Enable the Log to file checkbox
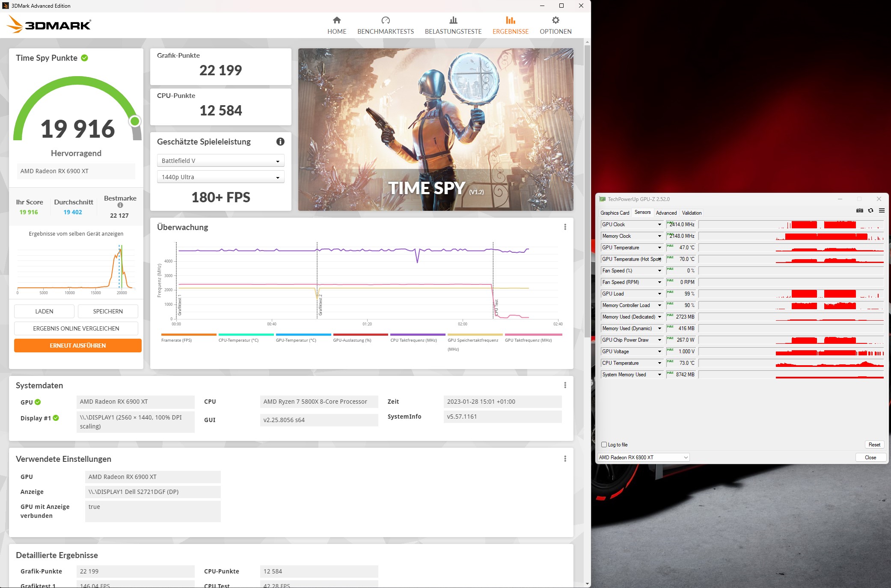 (x=604, y=445)
